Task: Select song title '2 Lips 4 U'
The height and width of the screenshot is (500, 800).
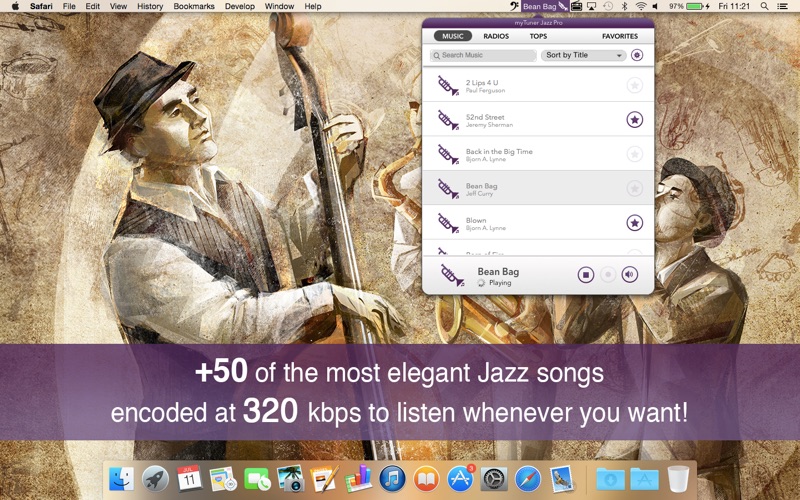Action: 482,82
